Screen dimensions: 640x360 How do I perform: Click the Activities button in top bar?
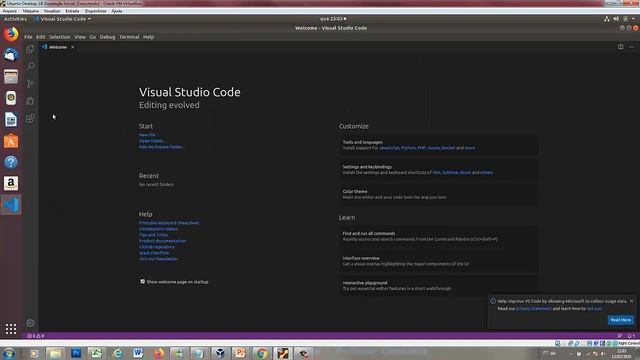15,19
